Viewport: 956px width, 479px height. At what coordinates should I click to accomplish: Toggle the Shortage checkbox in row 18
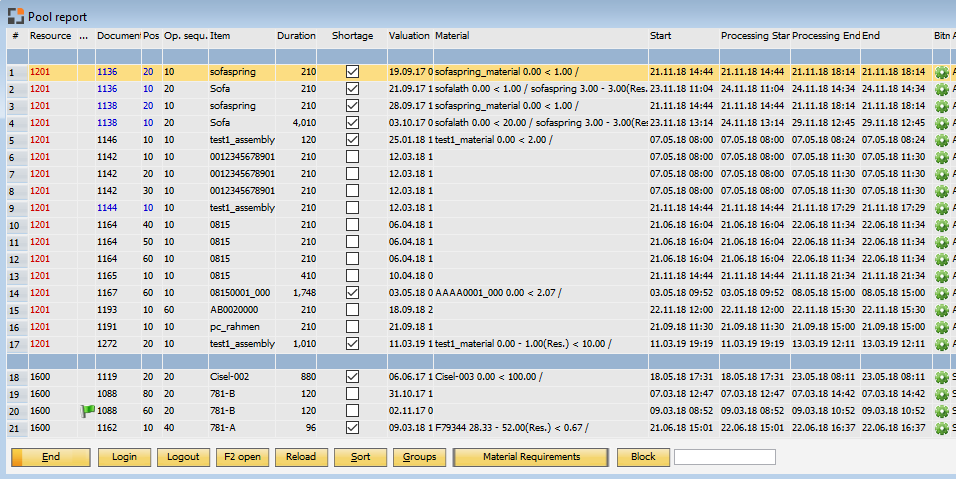point(352,377)
